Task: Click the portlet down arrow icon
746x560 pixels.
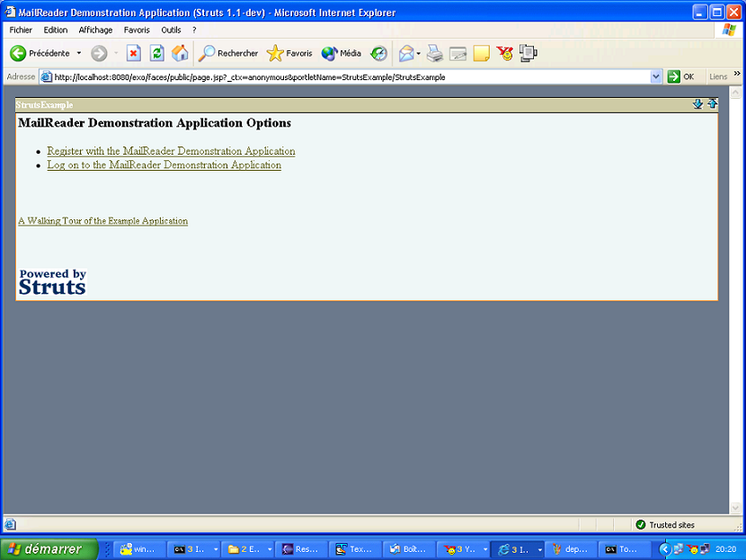Action: (697, 104)
